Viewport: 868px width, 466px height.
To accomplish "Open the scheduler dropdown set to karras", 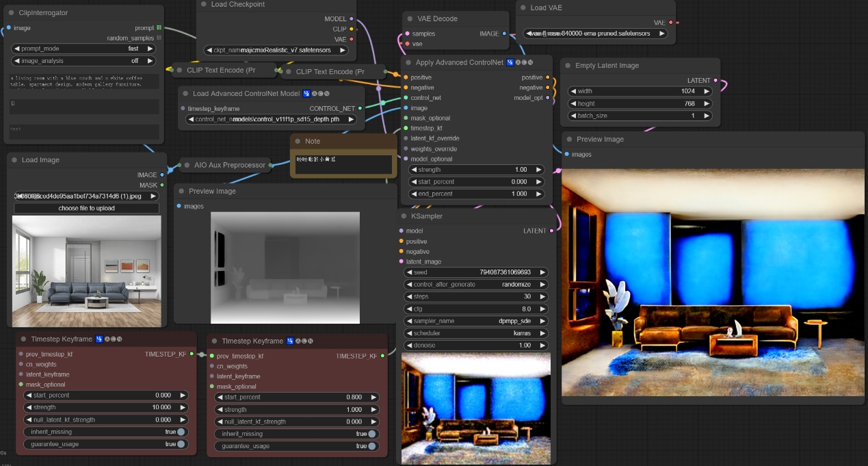I will (475, 333).
